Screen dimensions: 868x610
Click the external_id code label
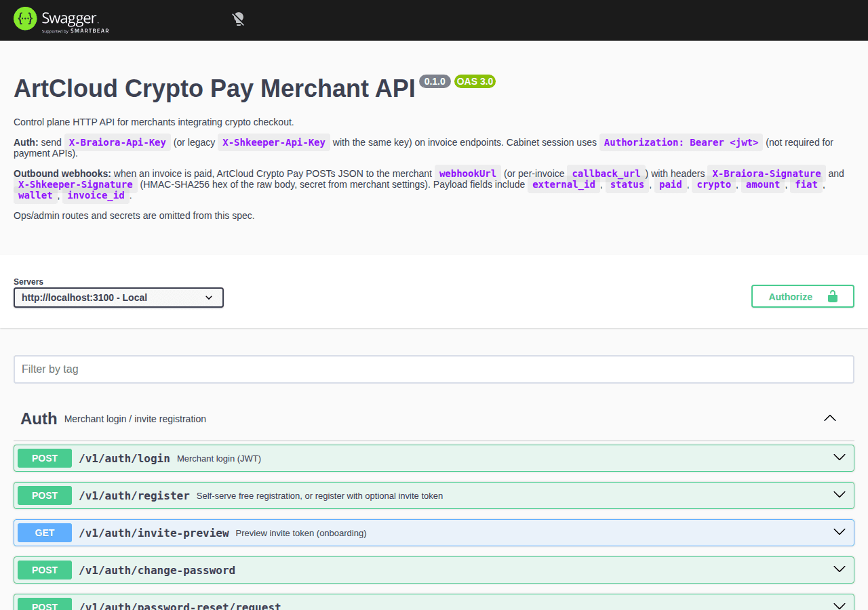click(564, 184)
